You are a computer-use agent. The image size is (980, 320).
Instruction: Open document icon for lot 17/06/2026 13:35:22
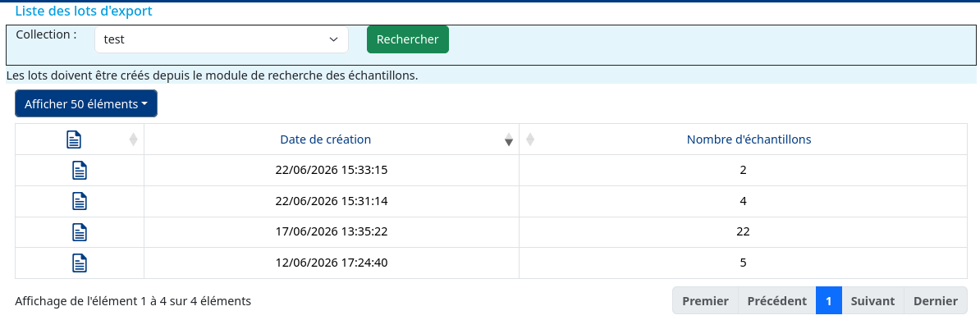click(x=80, y=232)
